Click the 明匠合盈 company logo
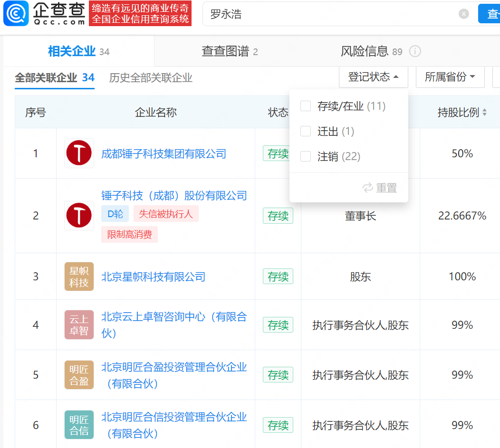The width and height of the screenshot is (500, 448). pos(79,375)
